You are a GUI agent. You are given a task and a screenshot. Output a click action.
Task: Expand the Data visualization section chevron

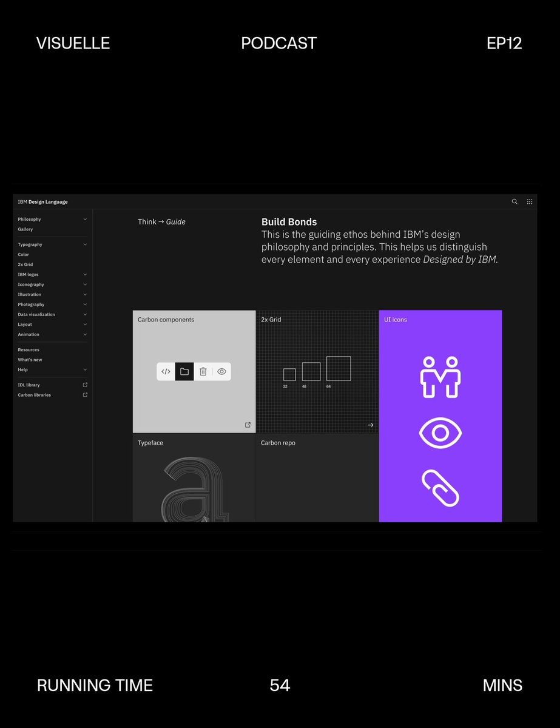(x=85, y=314)
